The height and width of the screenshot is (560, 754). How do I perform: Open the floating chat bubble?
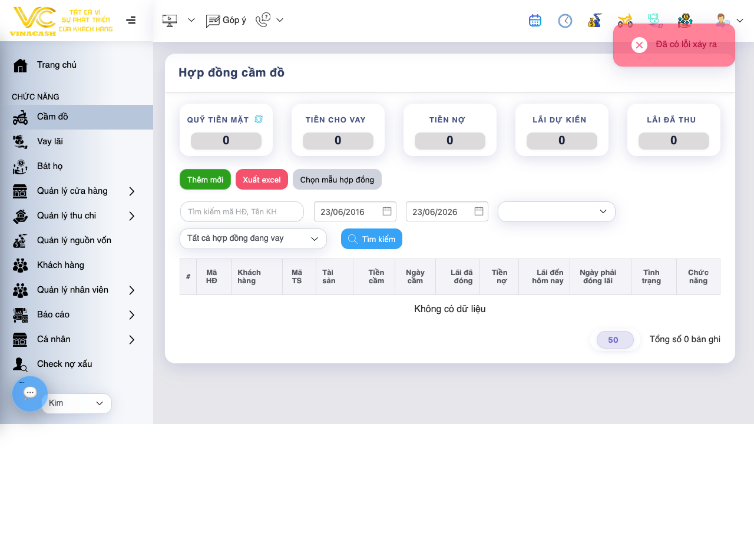coord(30,393)
